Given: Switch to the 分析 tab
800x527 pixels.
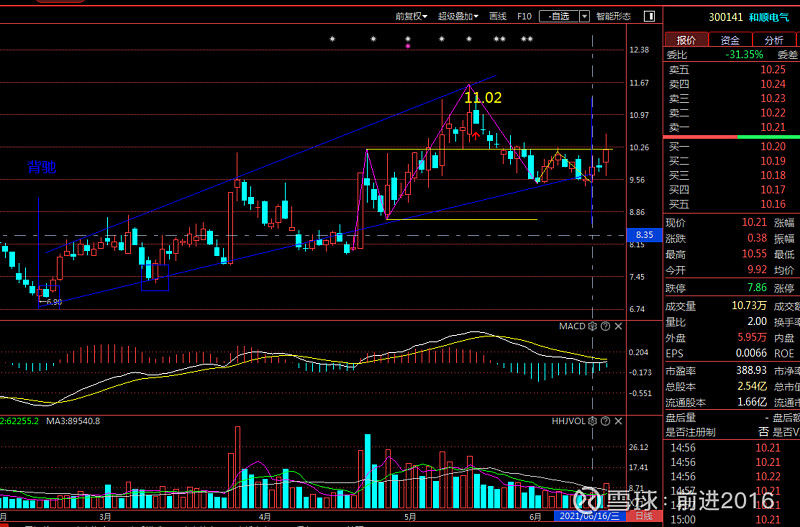Looking at the screenshot, I should [x=774, y=40].
